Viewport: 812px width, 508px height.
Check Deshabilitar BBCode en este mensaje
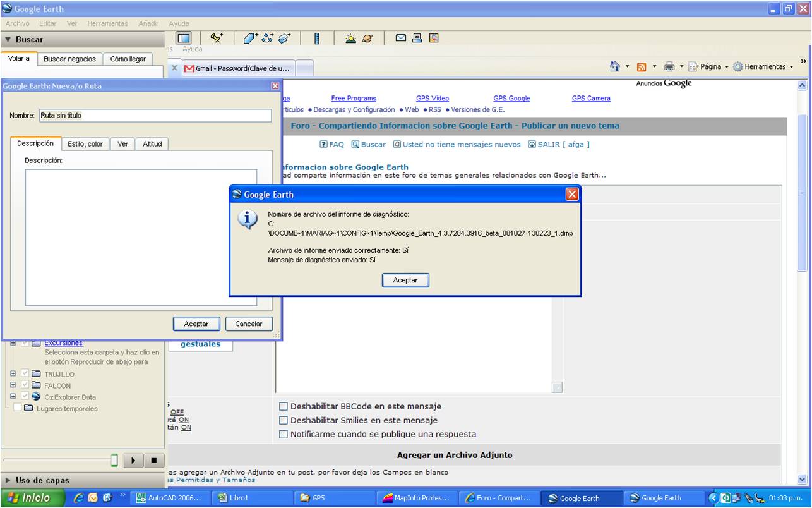pos(284,406)
